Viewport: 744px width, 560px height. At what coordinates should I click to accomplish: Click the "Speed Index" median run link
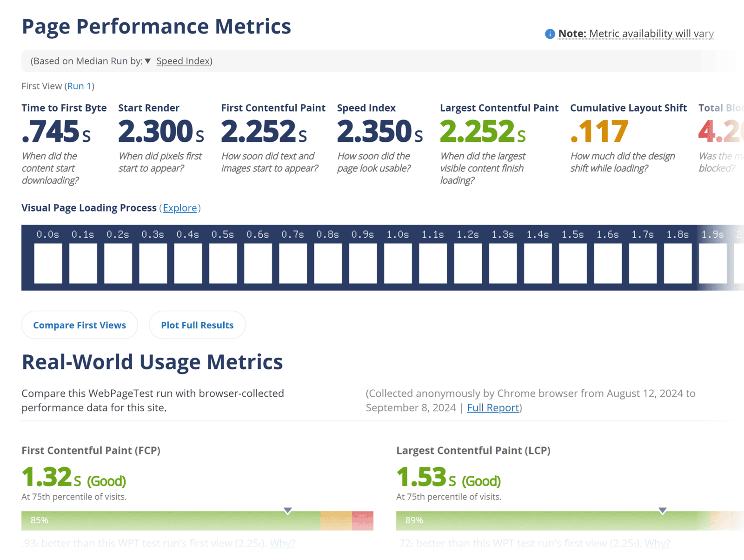pos(183,61)
